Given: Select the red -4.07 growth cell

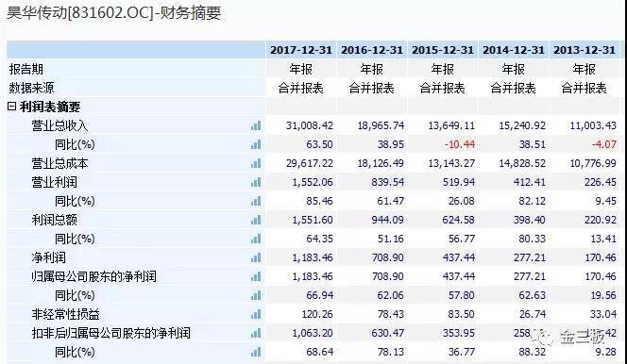Looking at the screenshot, I should 604,144.
